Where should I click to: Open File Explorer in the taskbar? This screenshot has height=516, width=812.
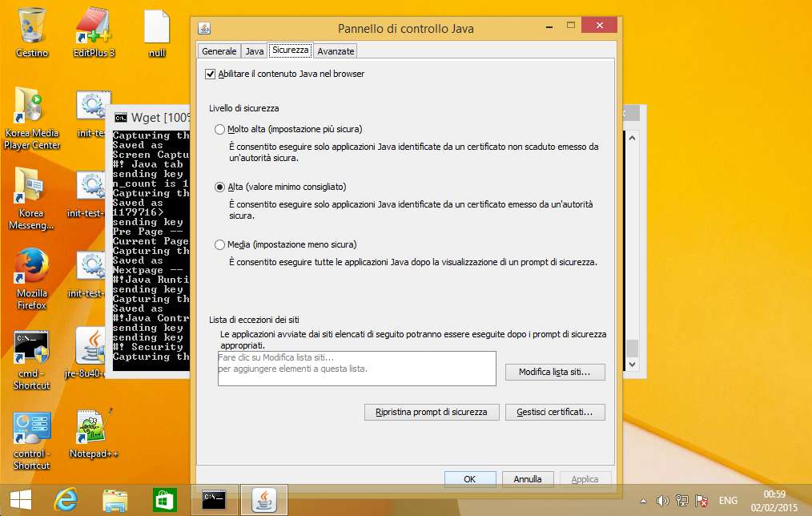[115, 500]
